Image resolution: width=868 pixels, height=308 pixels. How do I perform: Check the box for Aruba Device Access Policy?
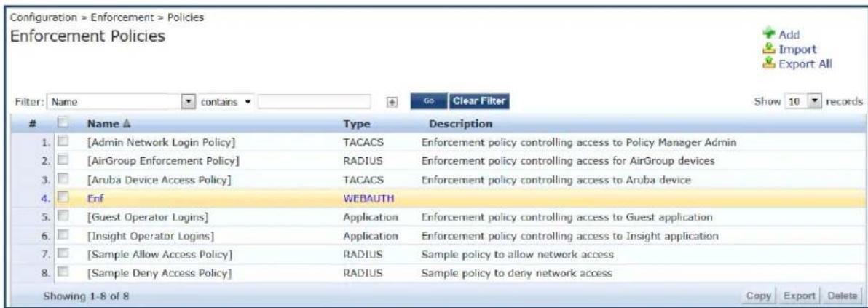(63, 180)
